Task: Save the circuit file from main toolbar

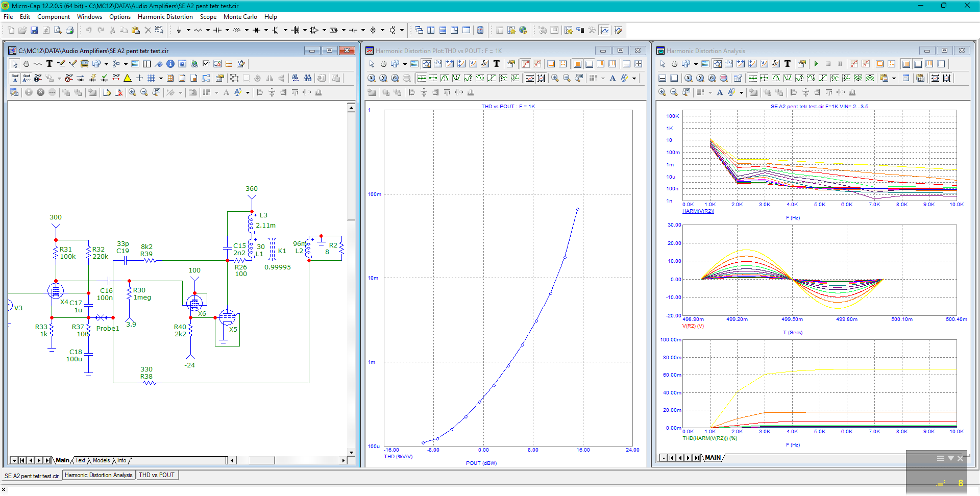Action: (x=34, y=30)
